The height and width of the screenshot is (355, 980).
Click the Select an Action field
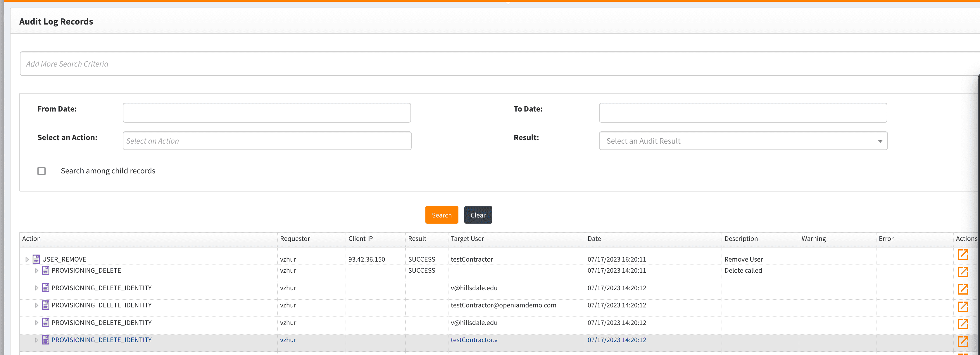(x=266, y=141)
